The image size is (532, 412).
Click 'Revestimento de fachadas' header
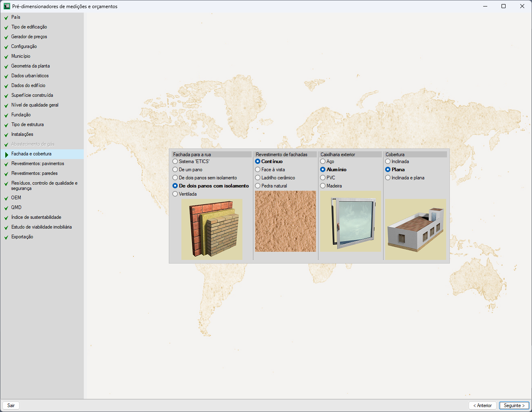click(286, 155)
